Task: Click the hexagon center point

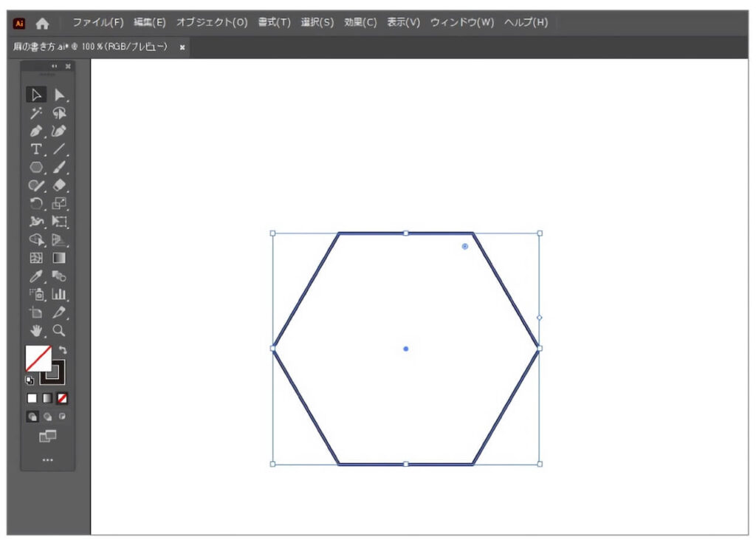Action: [x=406, y=349]
